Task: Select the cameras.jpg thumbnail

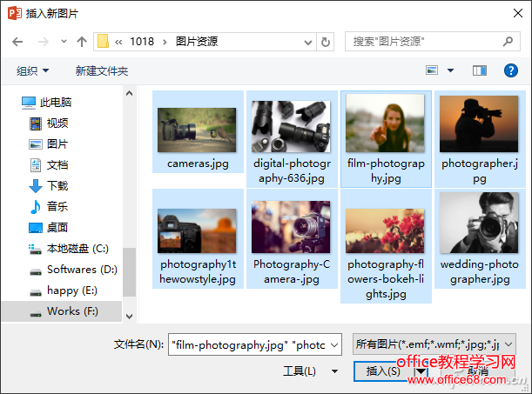Action: point(198,132)
